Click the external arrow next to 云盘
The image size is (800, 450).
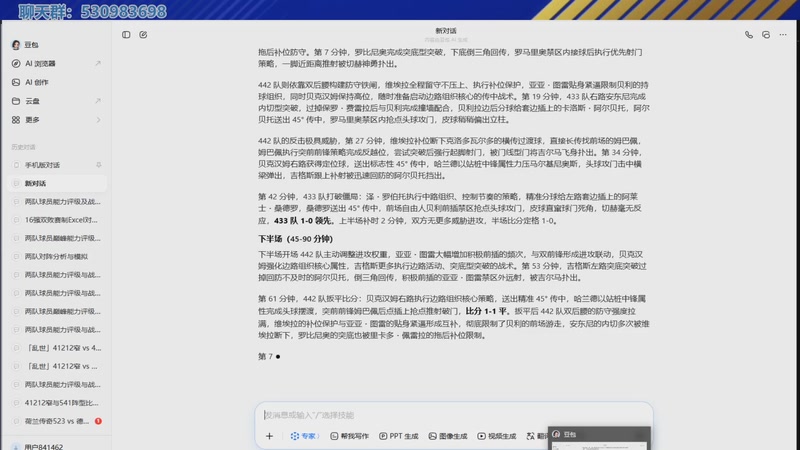98,101
